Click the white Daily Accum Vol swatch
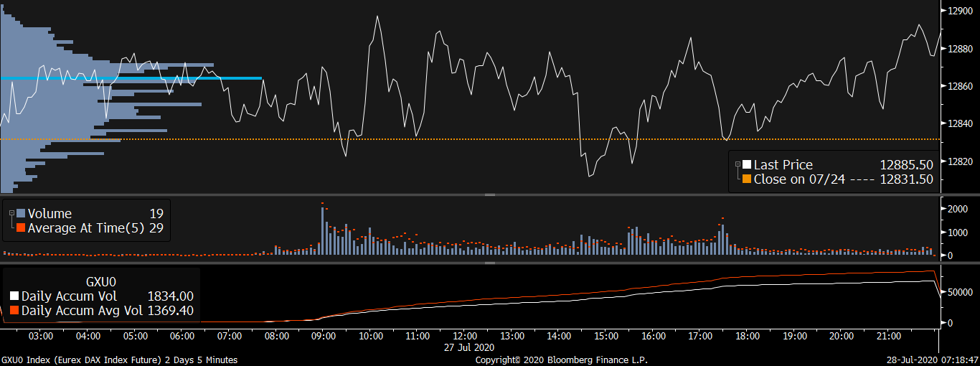The image size is (980, 366). 14,296
